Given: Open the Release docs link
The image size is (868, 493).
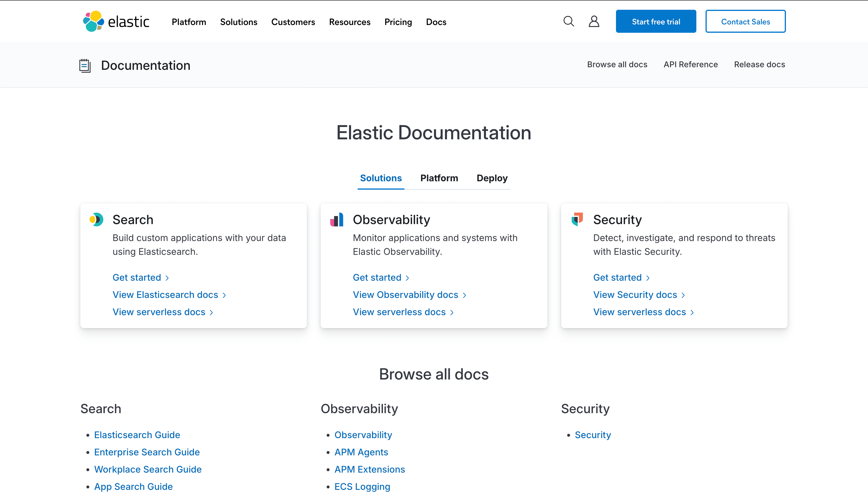Looking at the screenshot, I should pos(759,64).
